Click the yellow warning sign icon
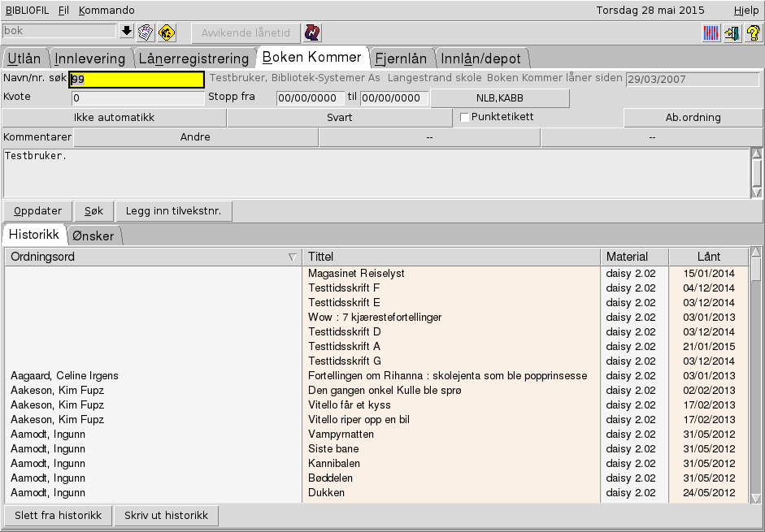 pos(167,32)
